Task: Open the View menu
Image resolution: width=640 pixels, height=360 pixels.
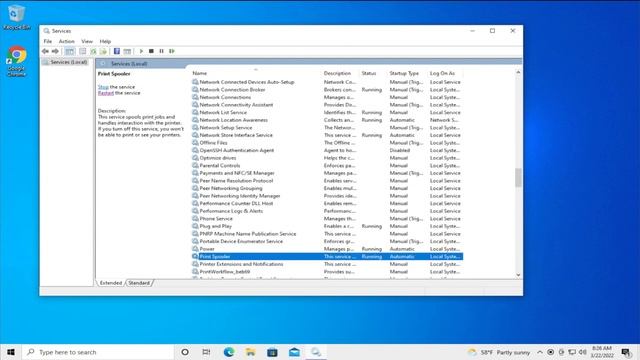Action: tap(87, 41)
